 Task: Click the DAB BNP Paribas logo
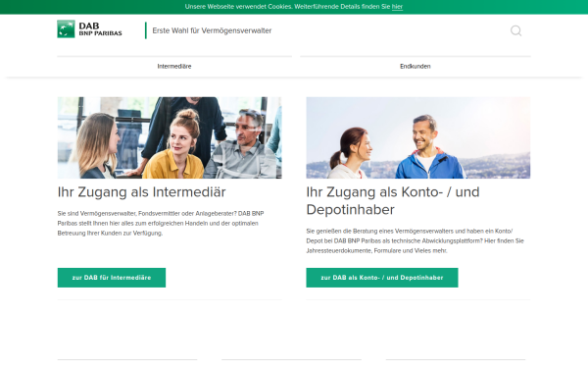point(89,29)
